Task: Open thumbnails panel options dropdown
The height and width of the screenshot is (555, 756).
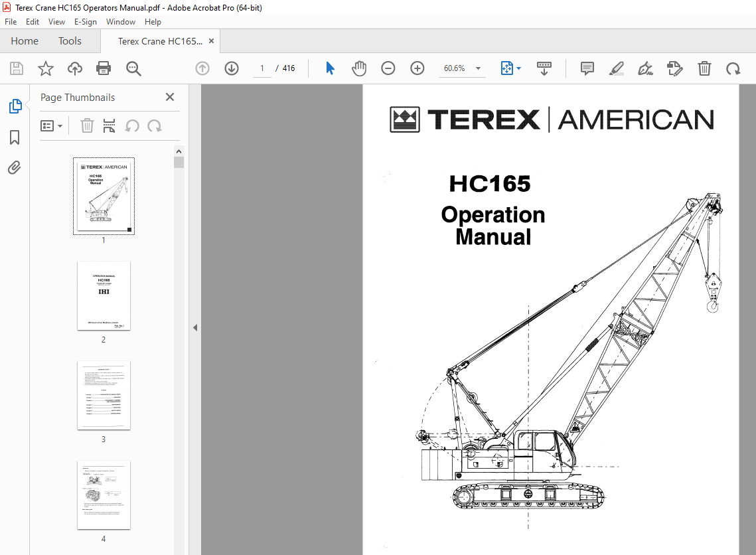Action: (x=51, y=126)
